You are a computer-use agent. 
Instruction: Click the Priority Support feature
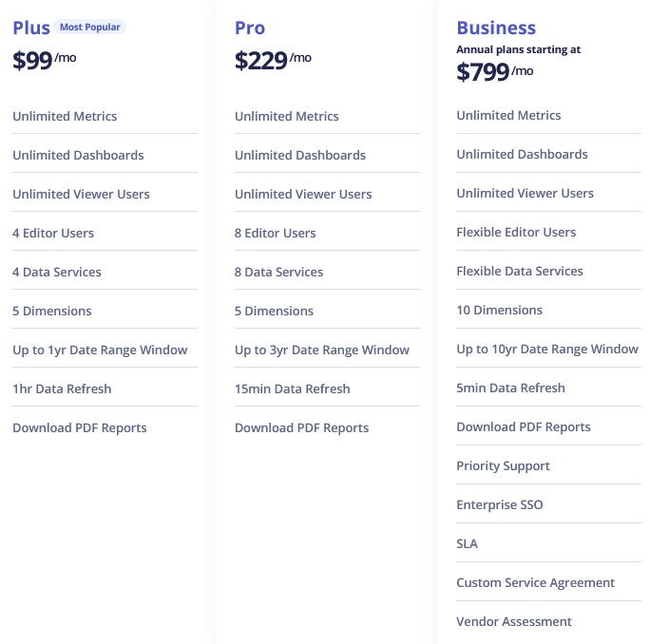(x=503, y=465)
